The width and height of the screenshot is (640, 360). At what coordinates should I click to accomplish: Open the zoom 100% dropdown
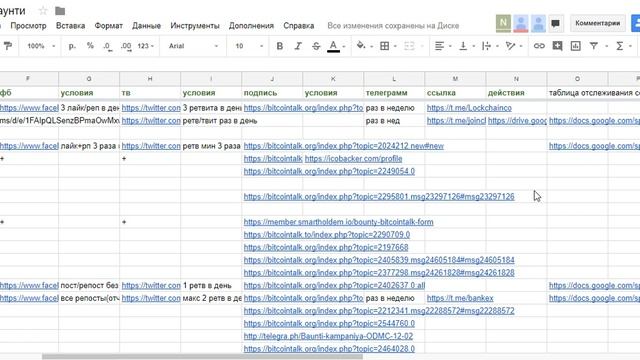click(41, 46)
